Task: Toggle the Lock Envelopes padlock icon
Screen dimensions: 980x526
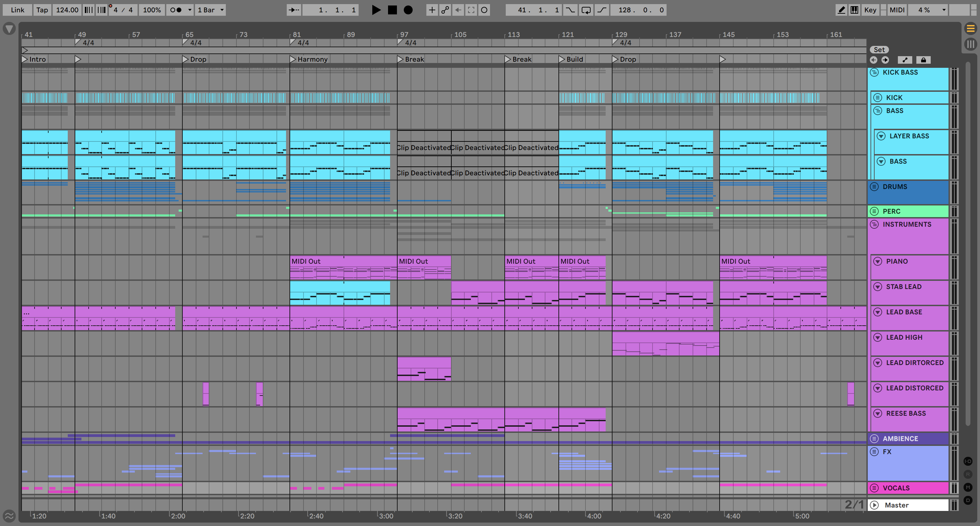Action: point(923,60)
